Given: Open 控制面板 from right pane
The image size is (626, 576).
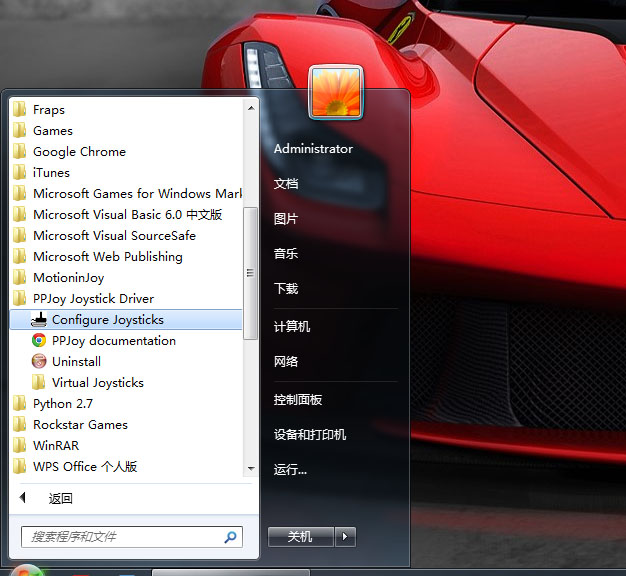Looking at the screenshot, I should point(298,400).
